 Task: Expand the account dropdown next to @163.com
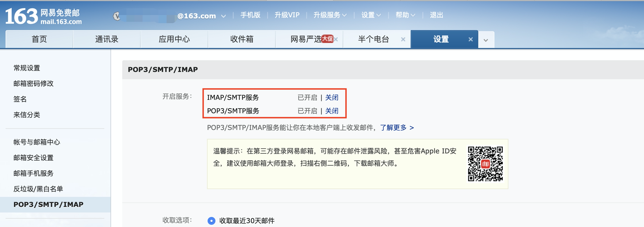(224, 16)
